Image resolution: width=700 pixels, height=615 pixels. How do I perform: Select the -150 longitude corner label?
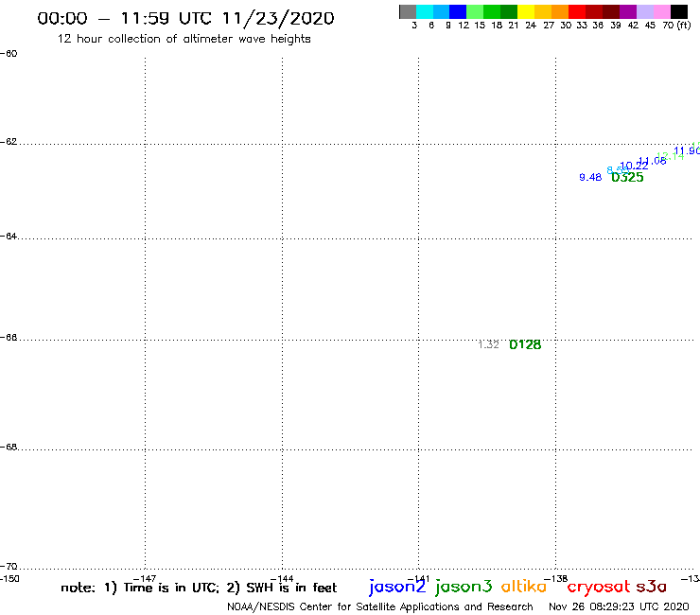(9, 579)
